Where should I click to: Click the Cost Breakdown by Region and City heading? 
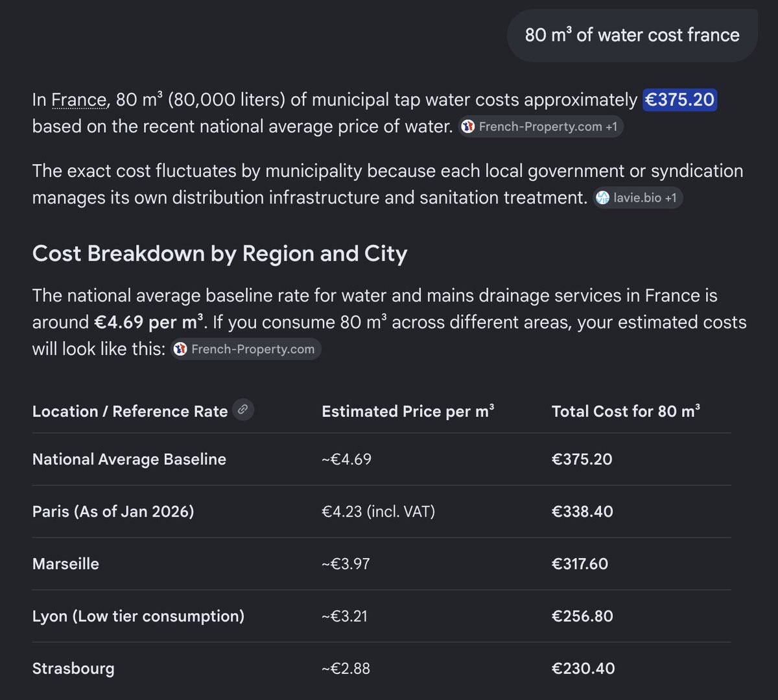220,253
